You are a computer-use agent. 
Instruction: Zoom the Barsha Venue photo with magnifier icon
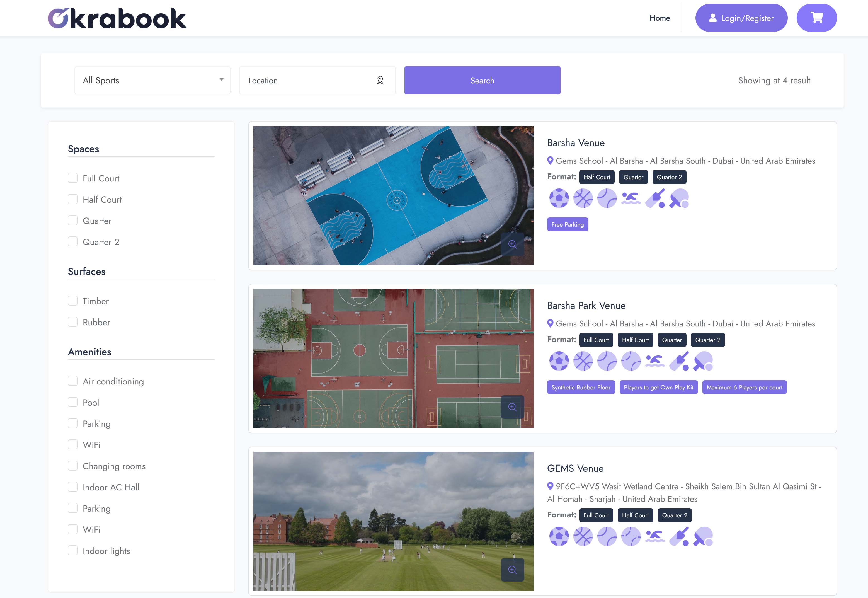point(512,245)
